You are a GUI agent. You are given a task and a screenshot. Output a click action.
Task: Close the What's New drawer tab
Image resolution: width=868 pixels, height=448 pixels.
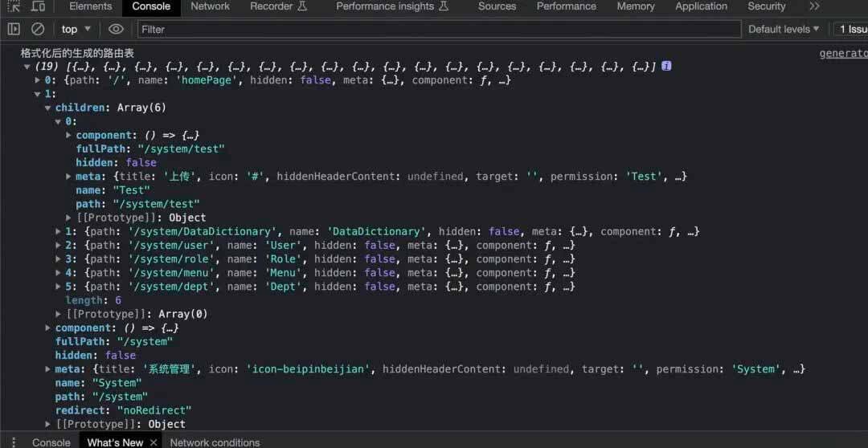[154, 442]
